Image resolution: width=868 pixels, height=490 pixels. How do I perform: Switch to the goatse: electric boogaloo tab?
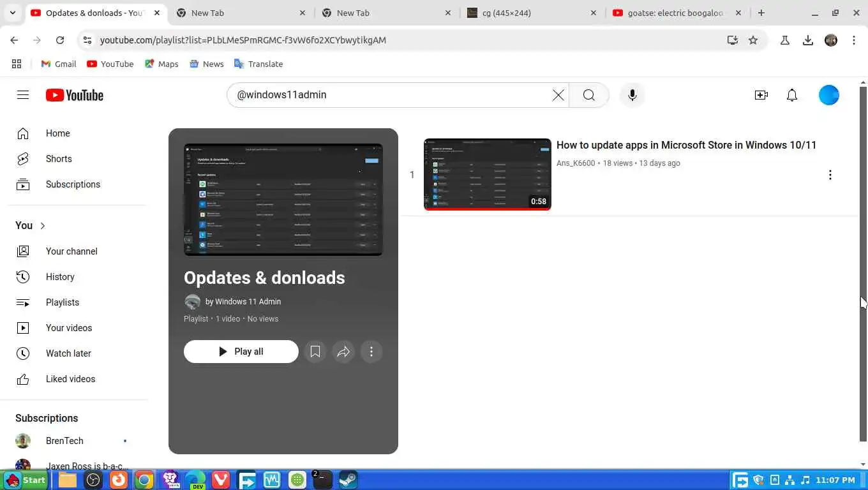(x=677, y=13)
